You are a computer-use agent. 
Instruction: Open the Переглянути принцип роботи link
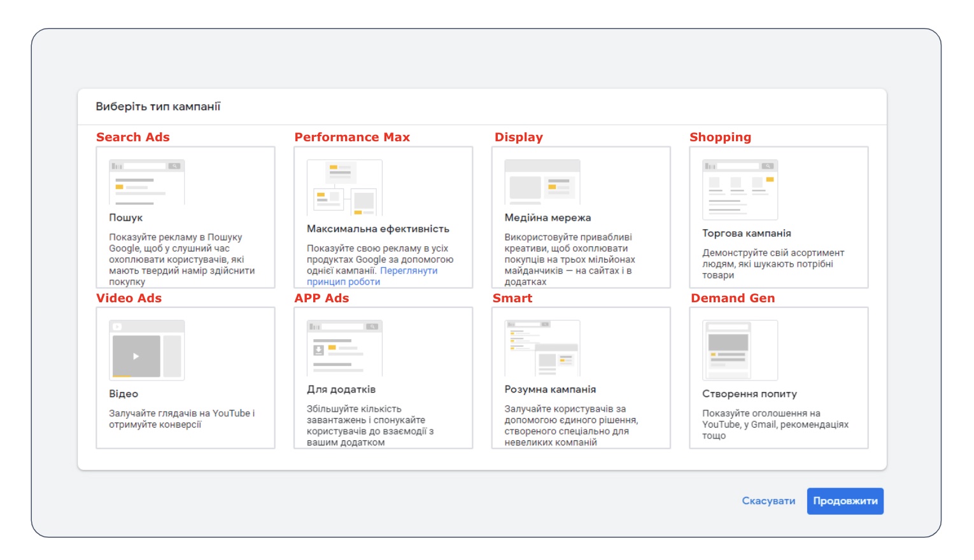[x=372, y=276]
